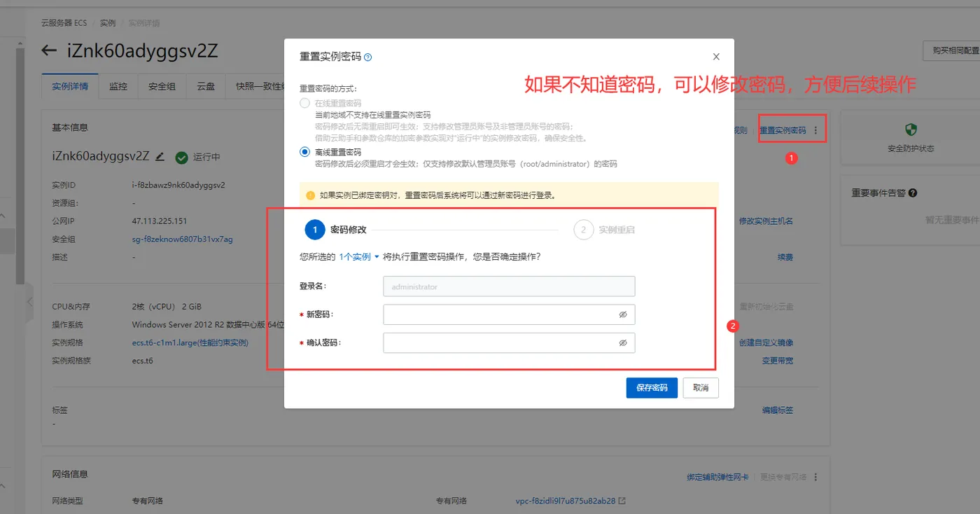Open the vpc-f8zidli9l7u875u82ab28 link

(566, 501)
